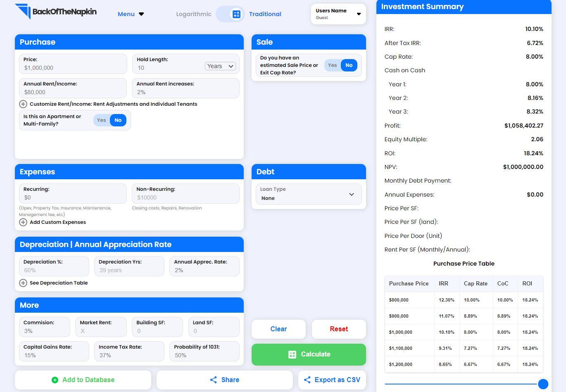The width and height of the screenshot is (566, 392).
Task: Expand the Loan Type dropdown
Action: pyautogui.click(x=309, y=194)
